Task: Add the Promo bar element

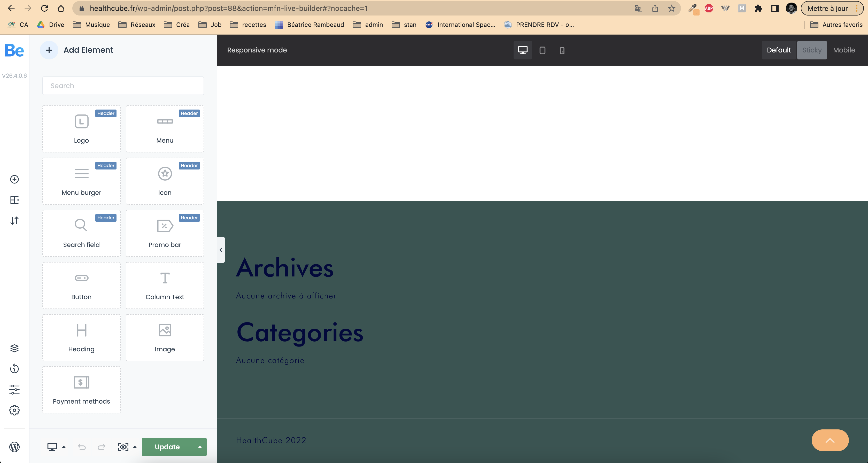Action: point(165,233)
